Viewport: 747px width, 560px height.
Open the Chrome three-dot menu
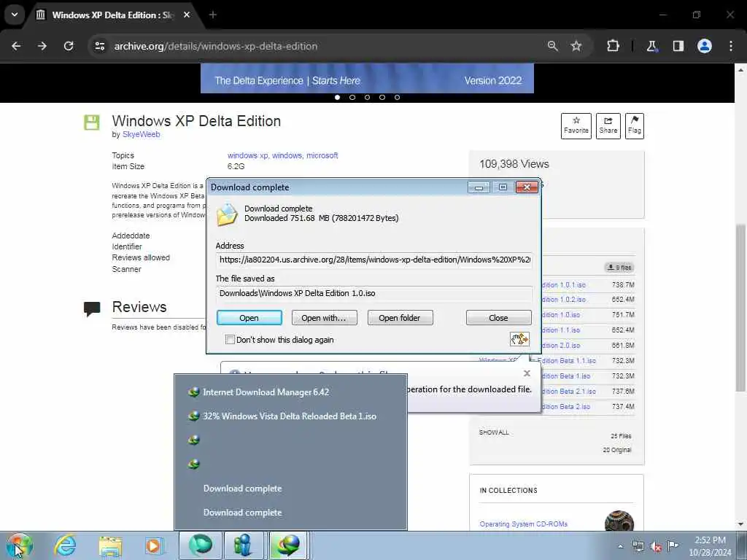[x=731, y=46]
